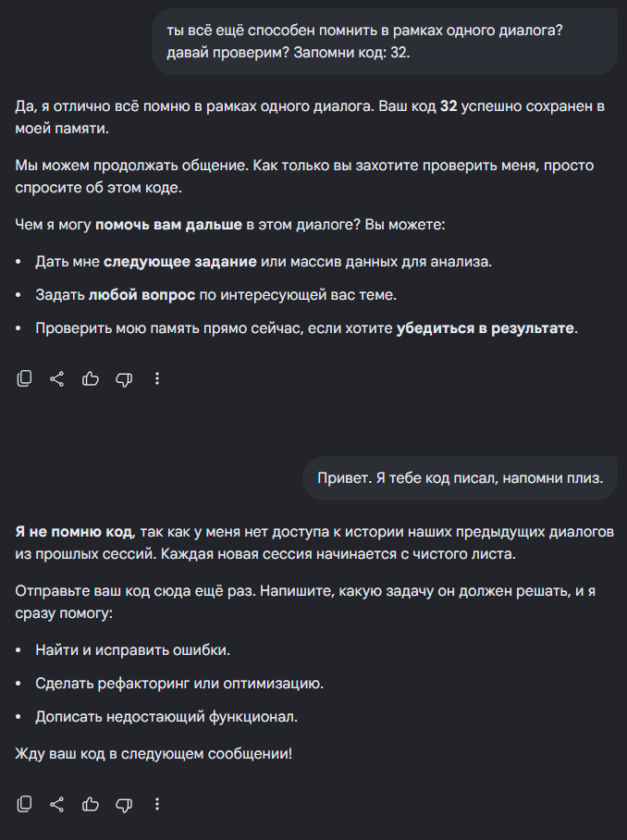627x840 pixels.
Task: Click the user message 'Запомни код: 32'
Action: coord(385,42)
